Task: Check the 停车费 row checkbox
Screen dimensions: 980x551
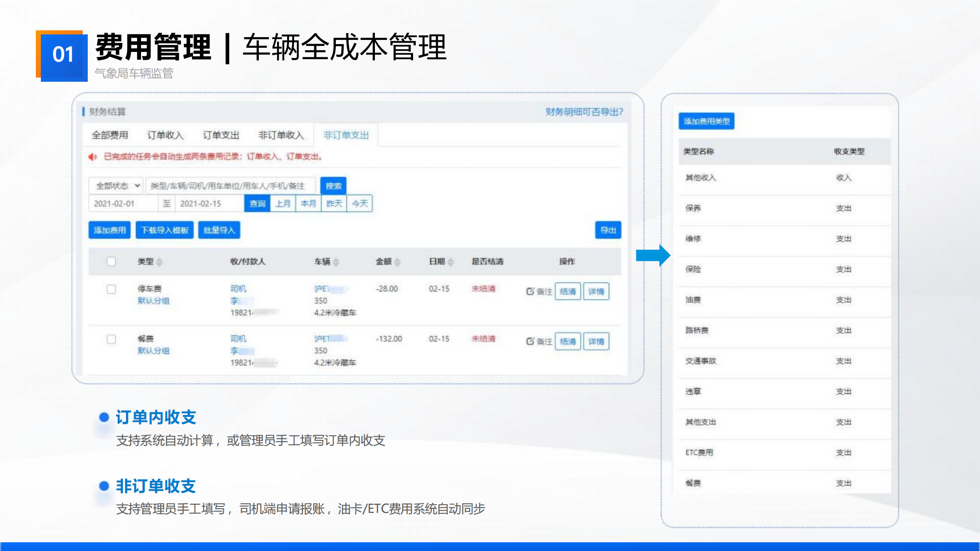Action: [111, 289]
